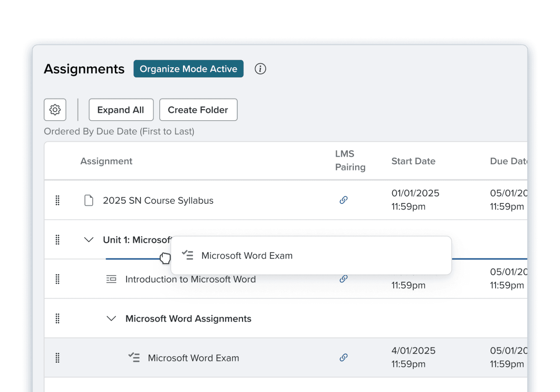Open the 2025 SN Course Syllabus item
Screen dimensions: 560x392
coord(158,201)
